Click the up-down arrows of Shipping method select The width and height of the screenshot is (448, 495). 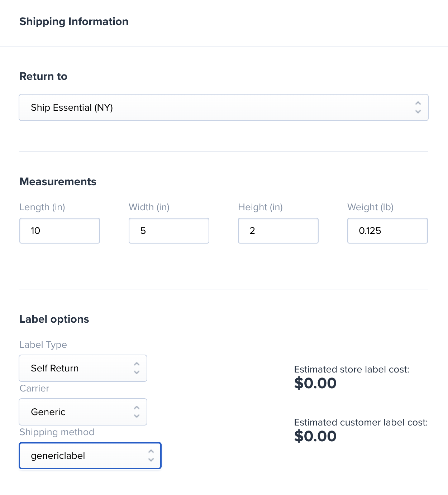point(151,456)
